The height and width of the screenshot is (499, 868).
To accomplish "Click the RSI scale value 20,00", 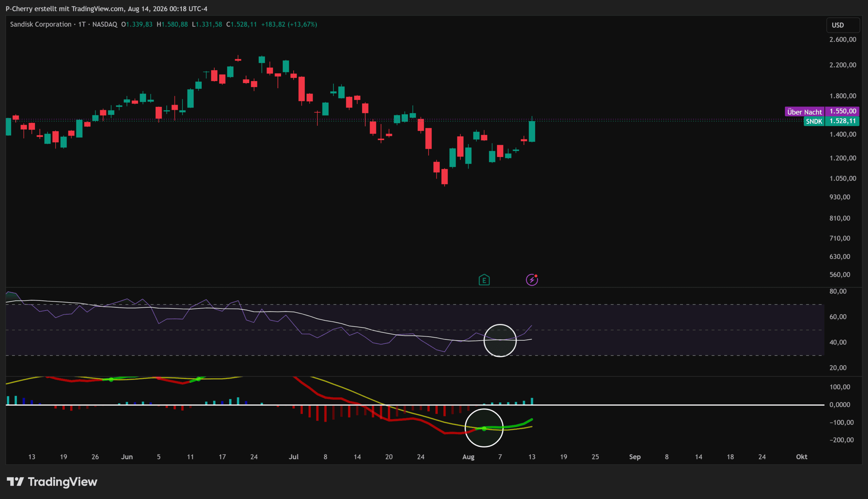I will (838, 368).
